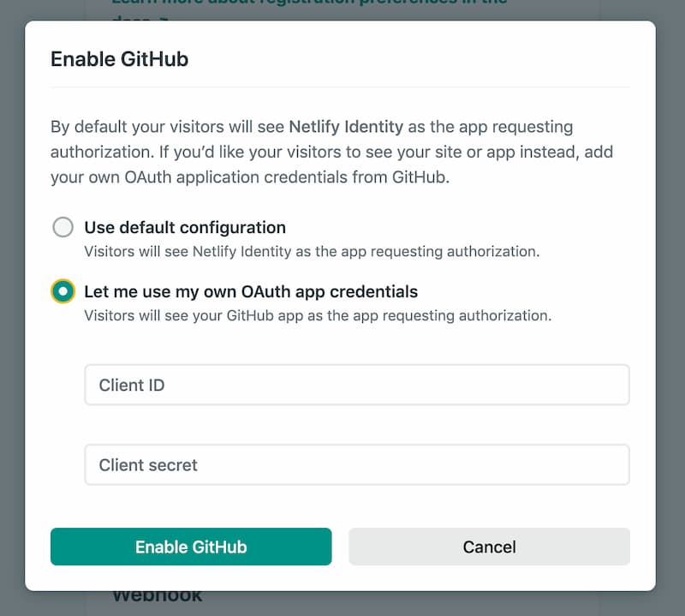Click the dimmed backdrop right of the dialog

(670, 308)
